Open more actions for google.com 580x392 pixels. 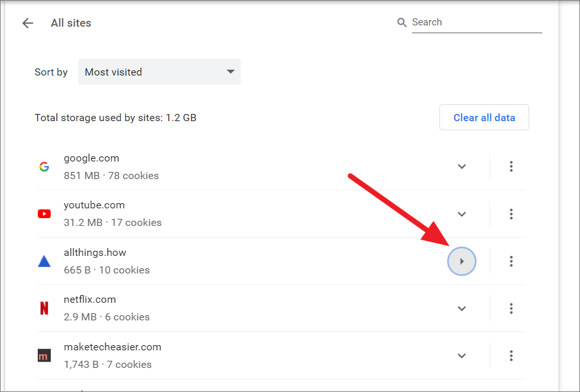511,167
